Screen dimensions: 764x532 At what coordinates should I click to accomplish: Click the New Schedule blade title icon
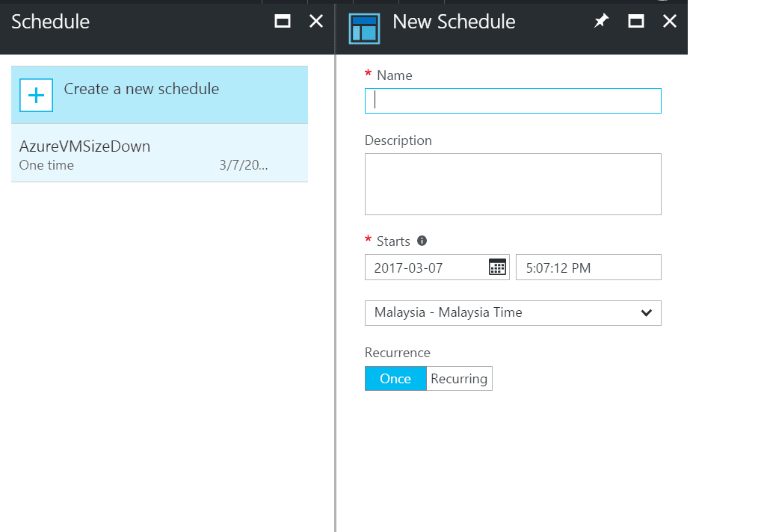pyautogui.click(x=364, y=28)
